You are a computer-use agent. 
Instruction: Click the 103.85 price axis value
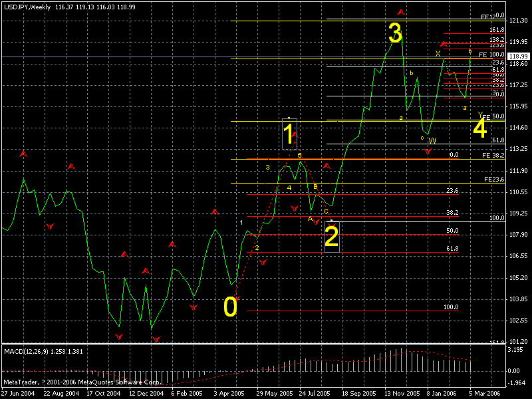(519, 299)
